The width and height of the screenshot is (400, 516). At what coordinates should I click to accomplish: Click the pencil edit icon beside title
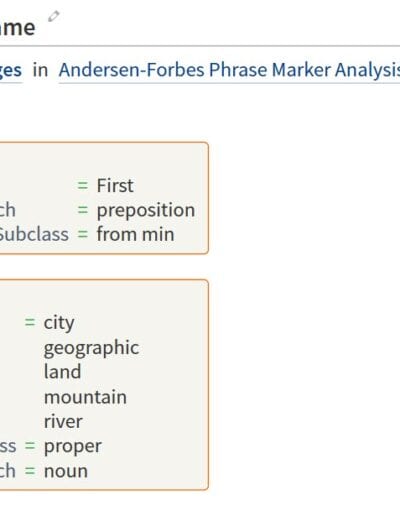point(54,16)
